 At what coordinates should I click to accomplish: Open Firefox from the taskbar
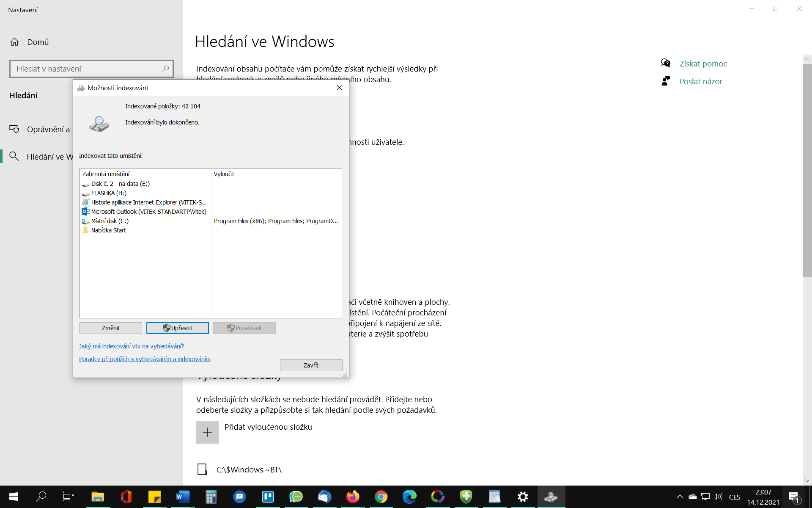tap(353, 497)
